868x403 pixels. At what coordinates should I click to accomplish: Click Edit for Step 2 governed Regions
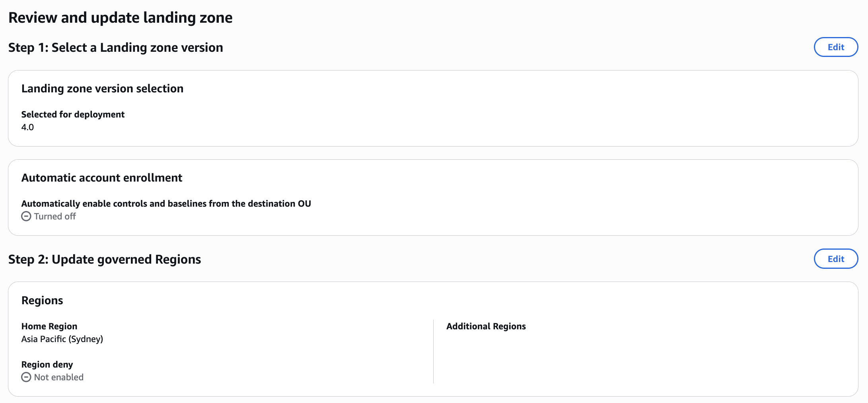pyautogui.click(x=836, y=259)
